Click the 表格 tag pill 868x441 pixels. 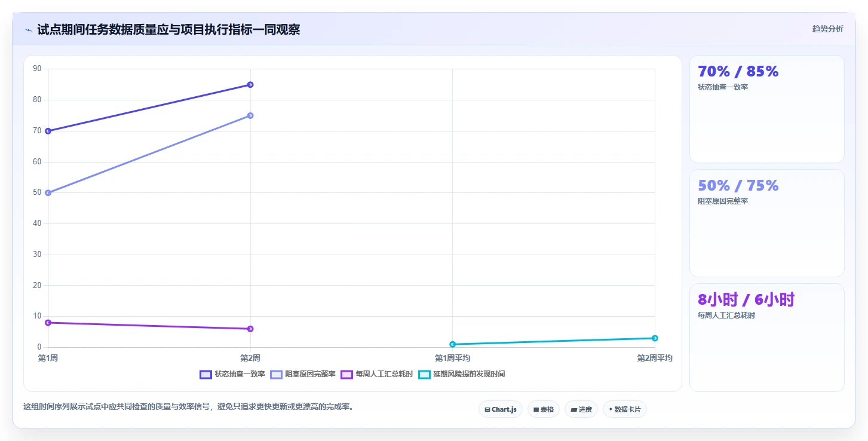pos(544,409)
